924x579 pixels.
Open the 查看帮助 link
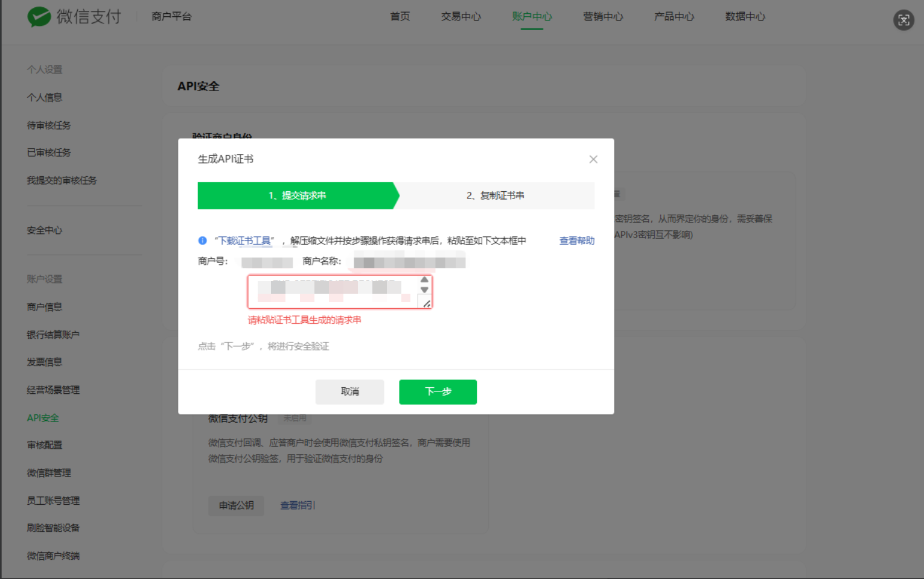point(576,241)
